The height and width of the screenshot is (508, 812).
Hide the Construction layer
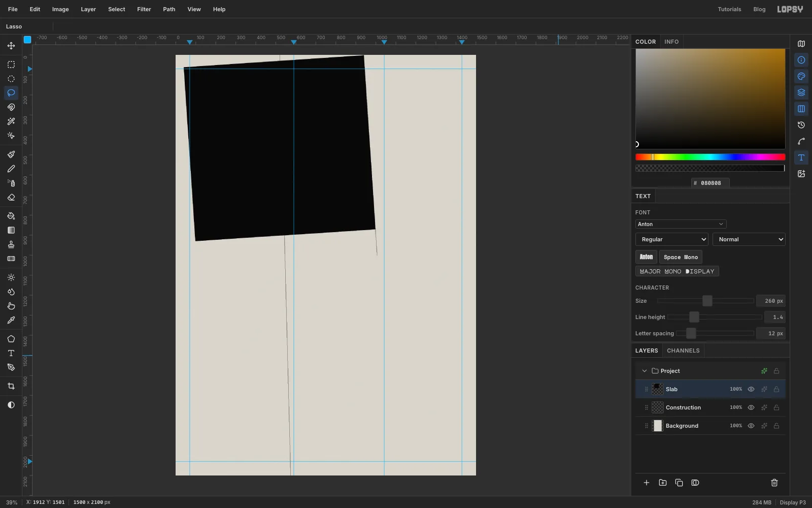(751, 407)
